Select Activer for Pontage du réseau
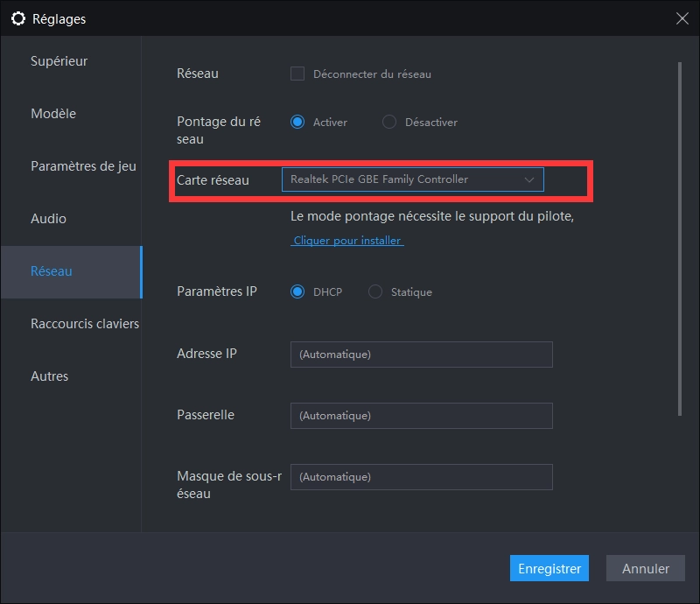This screenshot has height=604, width=700. (297, 123)
